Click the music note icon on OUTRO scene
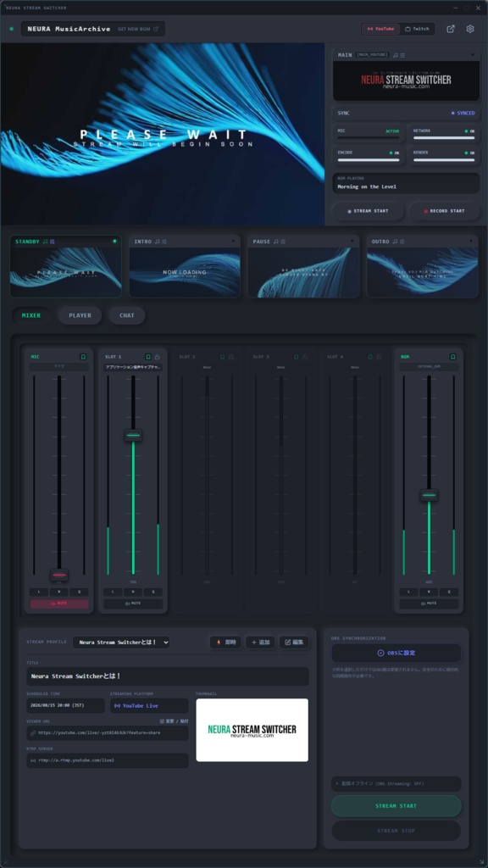The image size is (488, 868). [x=396, y=242]
